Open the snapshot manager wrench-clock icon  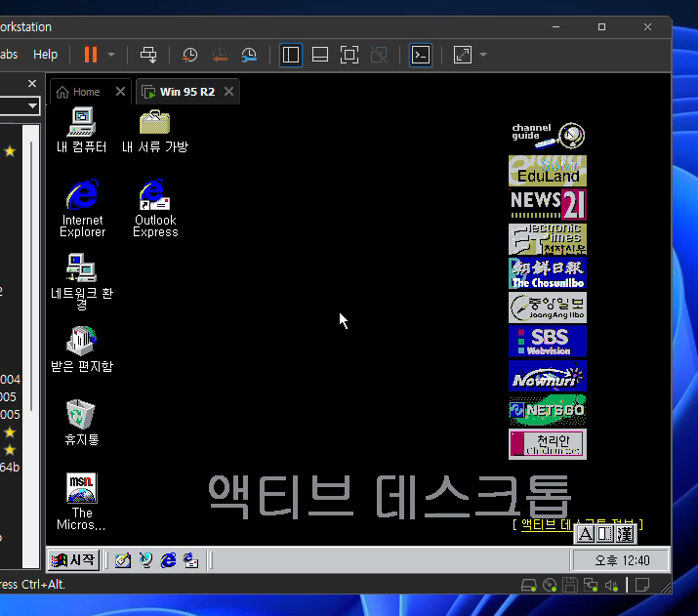pos(249,55)
